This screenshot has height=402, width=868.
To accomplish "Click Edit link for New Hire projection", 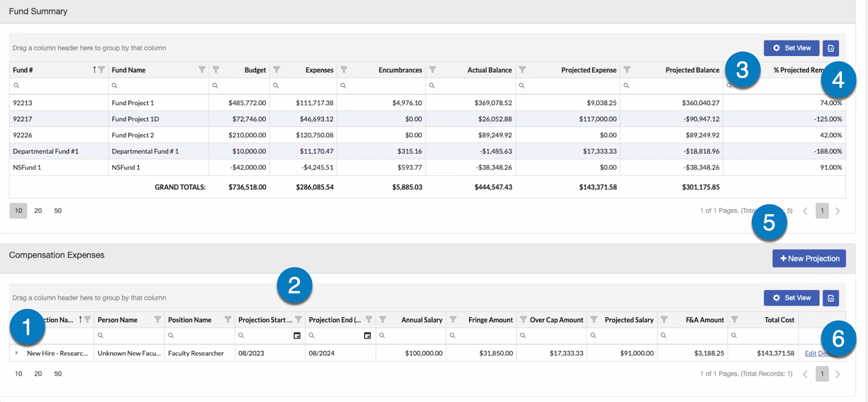I will 810,354.
